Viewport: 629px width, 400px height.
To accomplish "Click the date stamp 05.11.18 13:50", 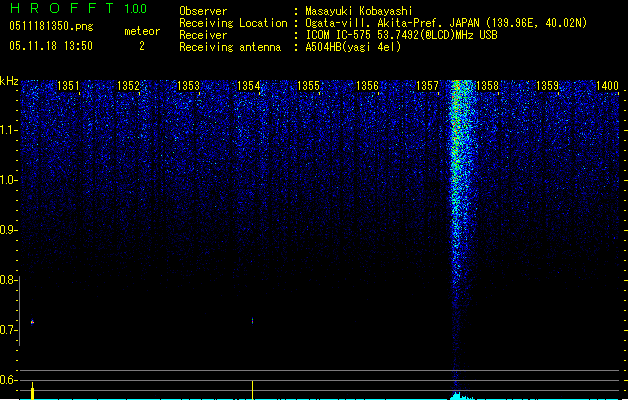I will tap(51, 46).
